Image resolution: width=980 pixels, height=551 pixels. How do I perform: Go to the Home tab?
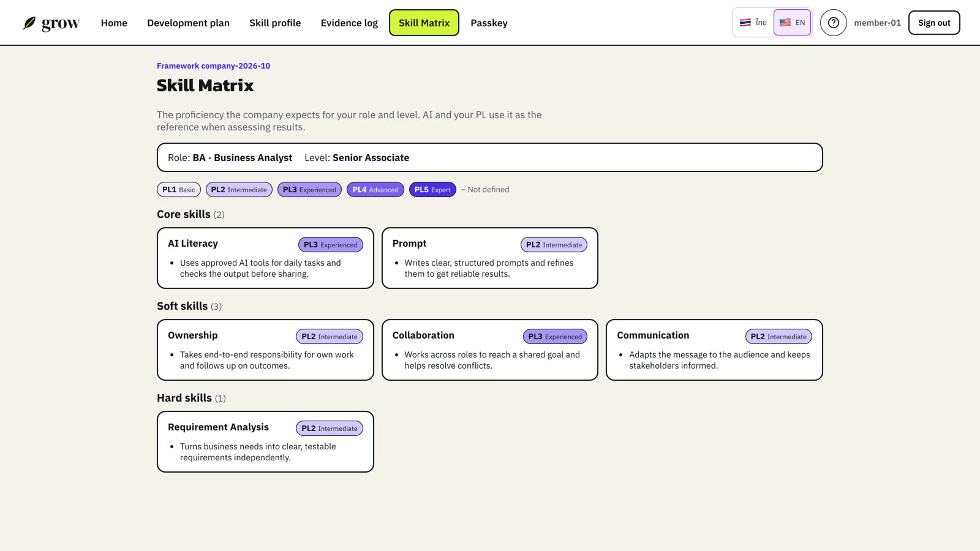pyautogui.click(x=114, y=23)
